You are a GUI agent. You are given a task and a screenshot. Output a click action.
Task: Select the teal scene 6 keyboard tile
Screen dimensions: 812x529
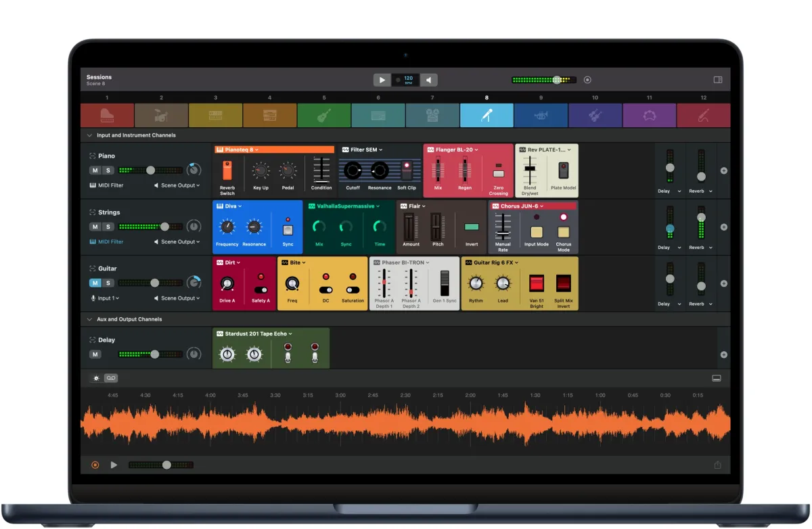click(378, 115)
